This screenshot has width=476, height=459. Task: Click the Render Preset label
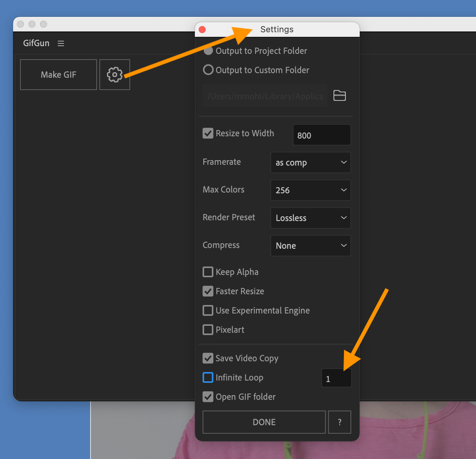point(229,217)
